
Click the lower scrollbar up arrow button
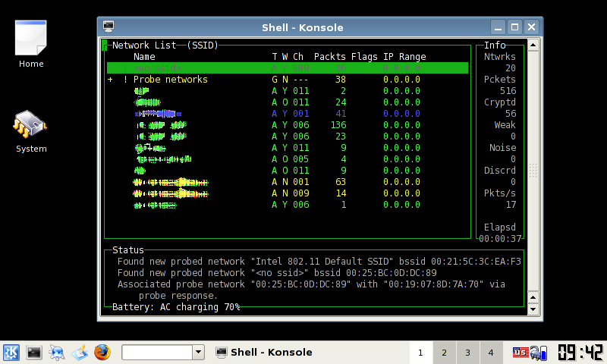pos(533,297)
